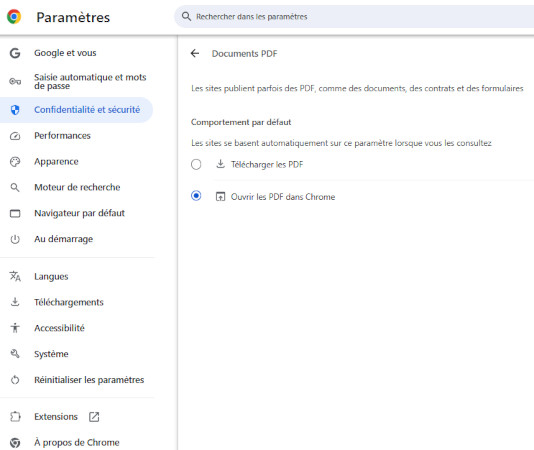Click the Chrome logo beside Paramètres

pos(14,17)
